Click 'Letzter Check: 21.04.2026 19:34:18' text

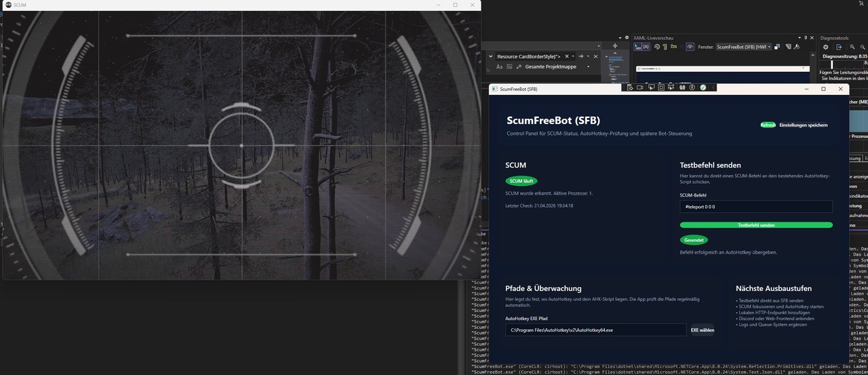(x=539, y=205)
